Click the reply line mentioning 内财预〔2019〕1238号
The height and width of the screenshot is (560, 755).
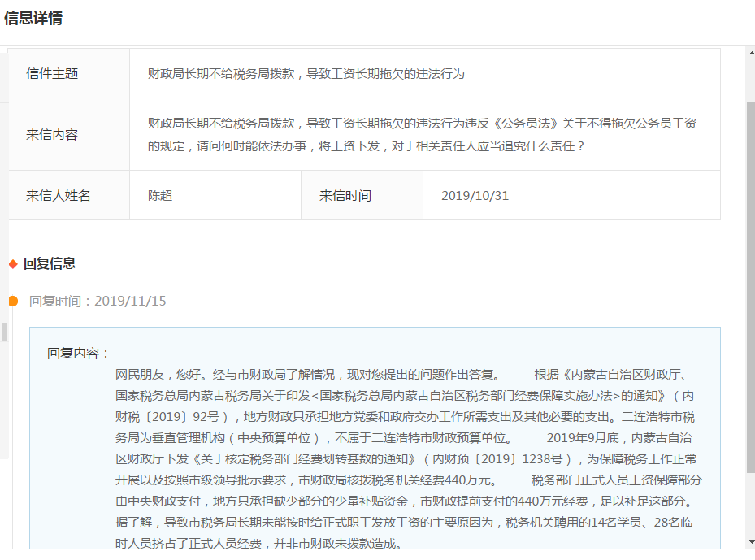406,459
